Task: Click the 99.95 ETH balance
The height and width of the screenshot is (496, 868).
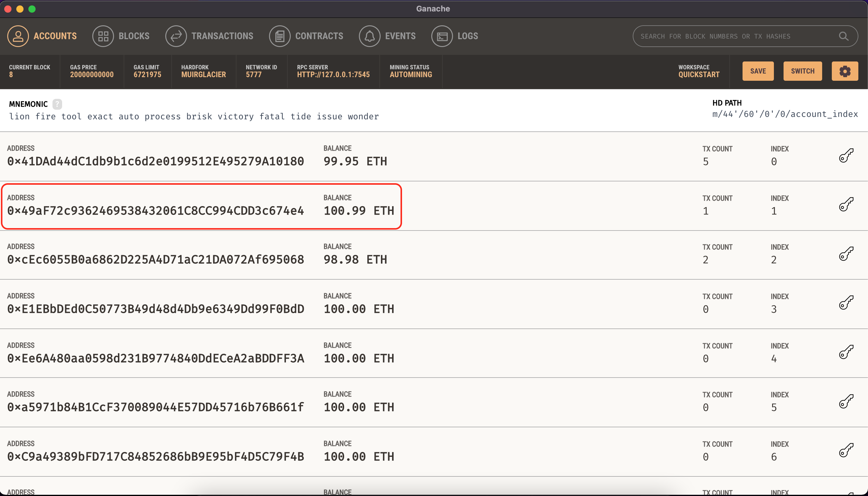Action: click(355, 162)
